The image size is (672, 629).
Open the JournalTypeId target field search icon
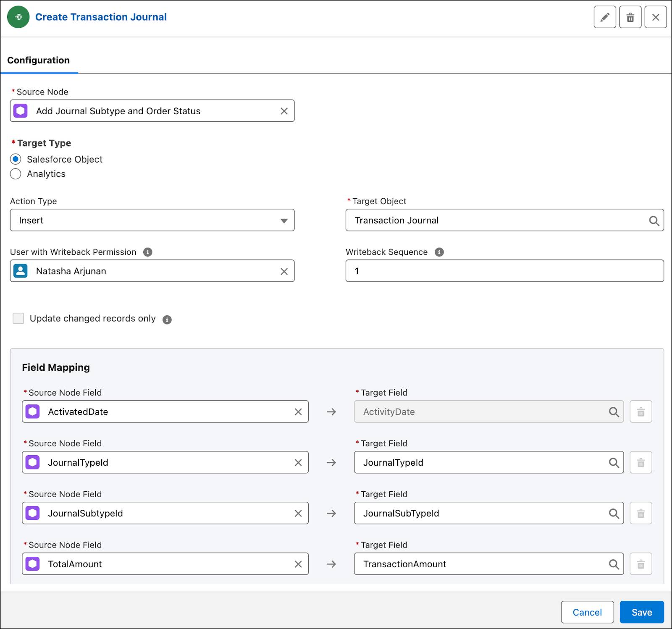[x=614, y=462]
